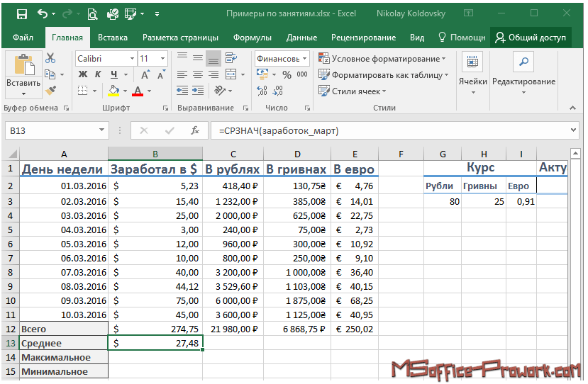Select column B header

point(155,154)
